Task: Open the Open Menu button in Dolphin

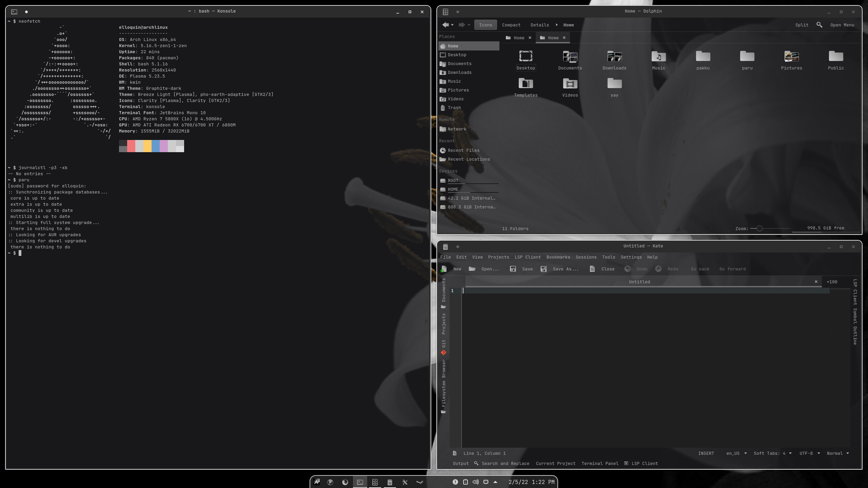Action: 842,25
